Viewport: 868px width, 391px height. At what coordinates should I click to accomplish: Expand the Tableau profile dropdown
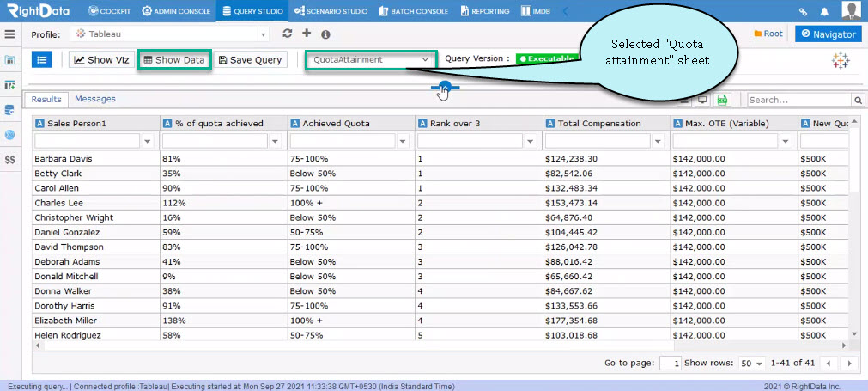click(x=169, y=34)
